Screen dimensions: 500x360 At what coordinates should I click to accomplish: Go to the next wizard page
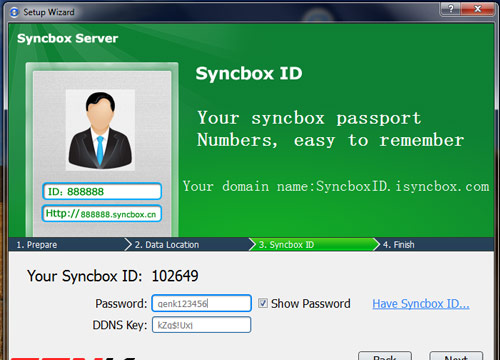pos(456,356)
